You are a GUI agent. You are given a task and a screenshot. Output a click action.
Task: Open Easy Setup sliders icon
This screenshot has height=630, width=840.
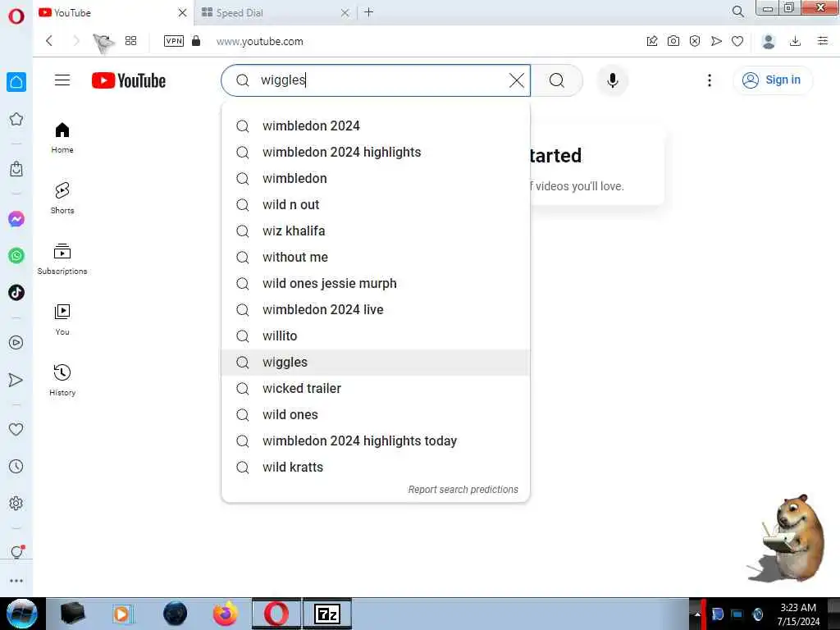tap(823, 41)
